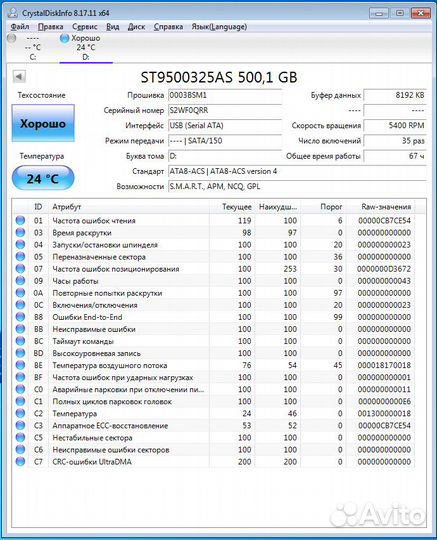This screenshot has width=437, height=540.
Task: Click status icon for Неисправимые ошибки row BB
Action: [20, 329]
